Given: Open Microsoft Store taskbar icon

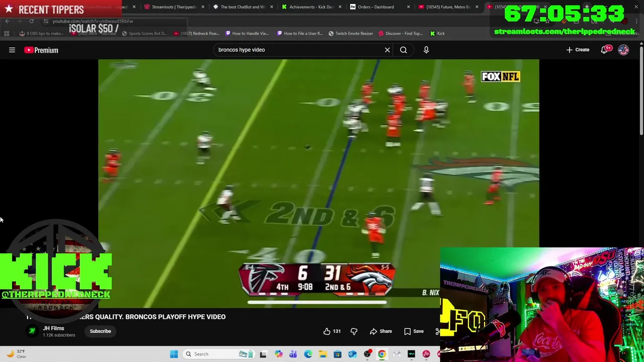Looking at the screenshot, I should click(x=338, y=354).
